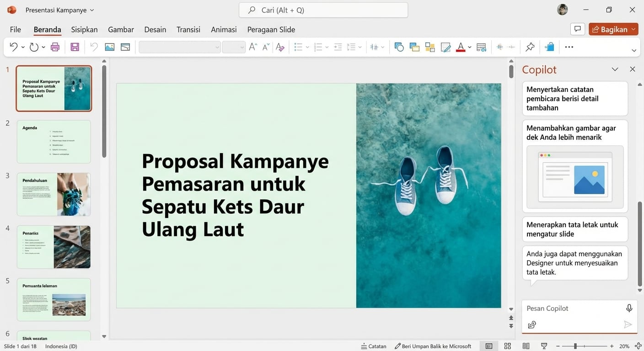644x351 pixels.
Task: Activate the microphone in the Copilot pane
Action: tap(629, 308)
